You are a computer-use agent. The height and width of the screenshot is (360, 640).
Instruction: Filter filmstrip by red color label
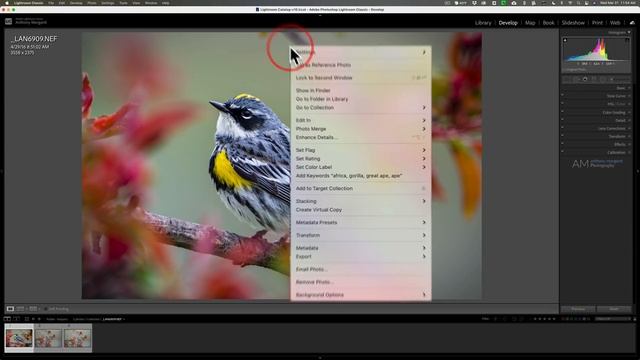click(562, 319)
